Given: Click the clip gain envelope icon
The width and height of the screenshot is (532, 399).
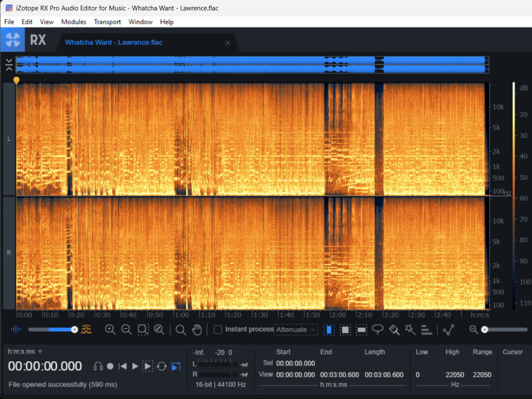Looking at the screenshot, I should click(x=448, y=329).
